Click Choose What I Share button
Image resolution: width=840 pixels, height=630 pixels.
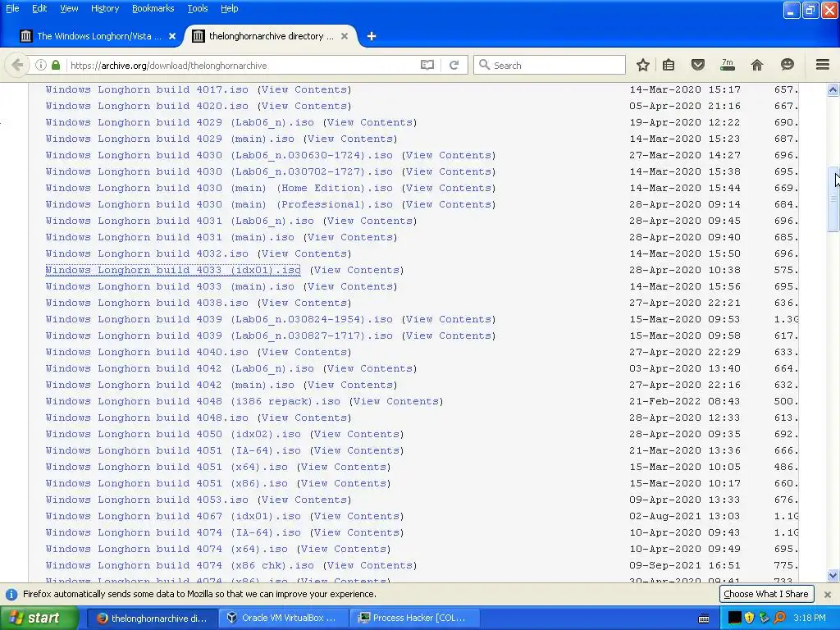(x=766, y=594)
